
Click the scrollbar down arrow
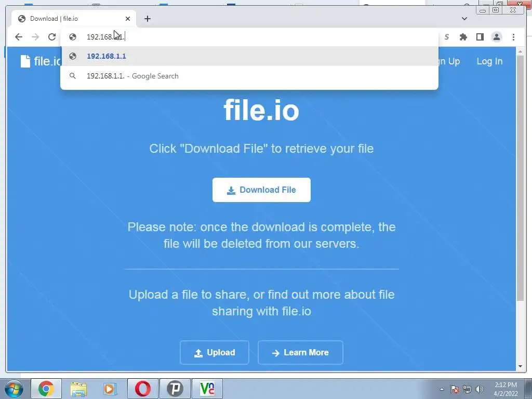[520, 366]
